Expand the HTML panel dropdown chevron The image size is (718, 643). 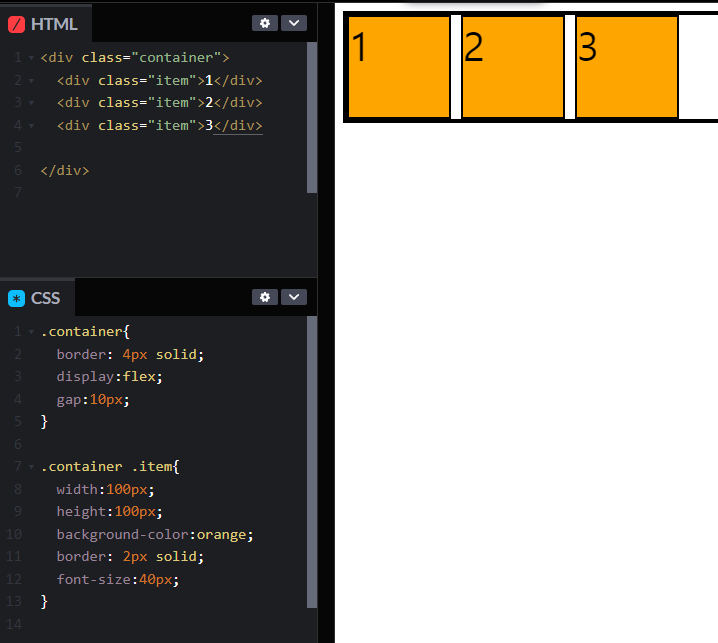[x=294, y=23]
